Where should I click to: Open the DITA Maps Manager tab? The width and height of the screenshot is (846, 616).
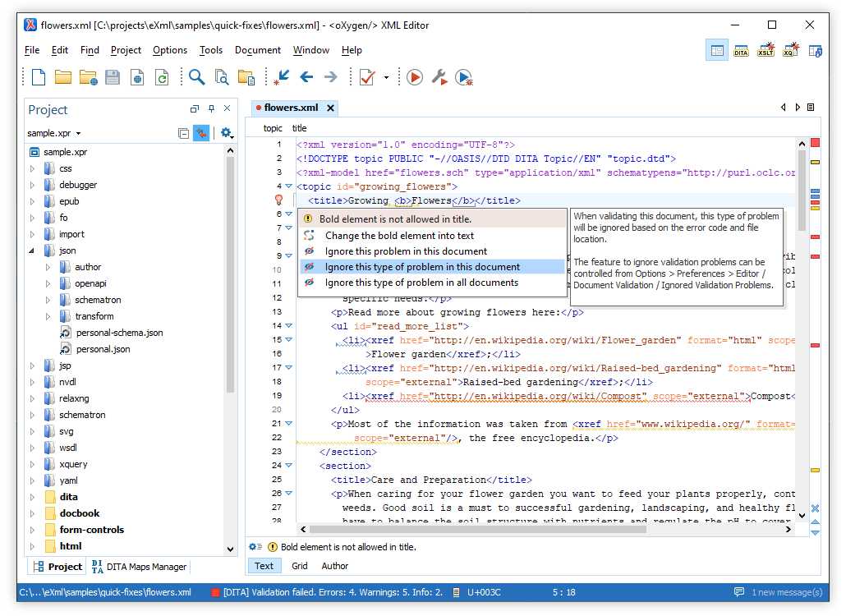[x=139, y=567]
